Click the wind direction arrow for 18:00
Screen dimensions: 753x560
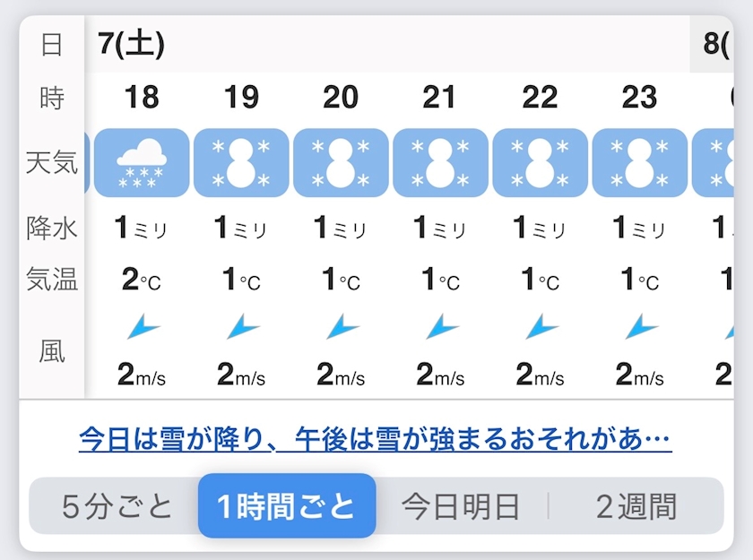(x=143, y=328)
